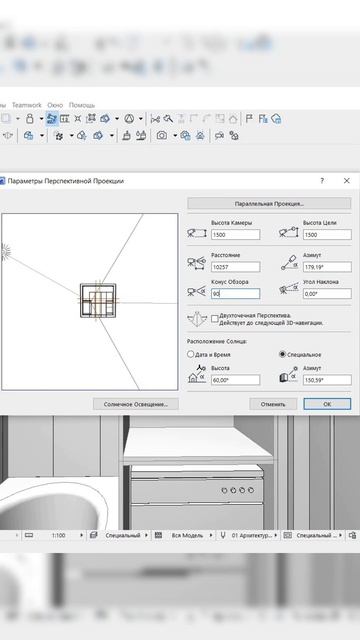Click the camera icon in second toolbar row
Screen dimensions: 360x640
[x=162, y=136]
